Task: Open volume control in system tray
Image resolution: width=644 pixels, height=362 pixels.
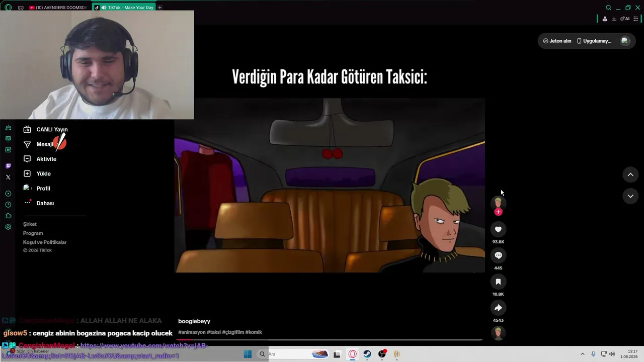Action: click(x=612, y=354)
